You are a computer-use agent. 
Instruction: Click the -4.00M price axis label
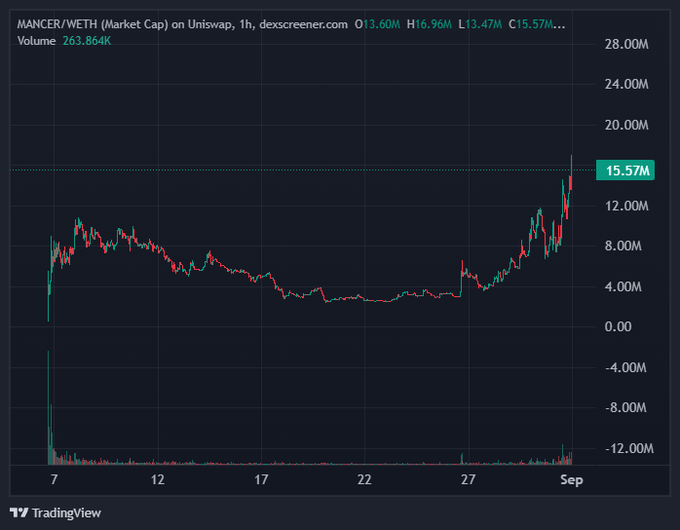(x=626, y=368)
